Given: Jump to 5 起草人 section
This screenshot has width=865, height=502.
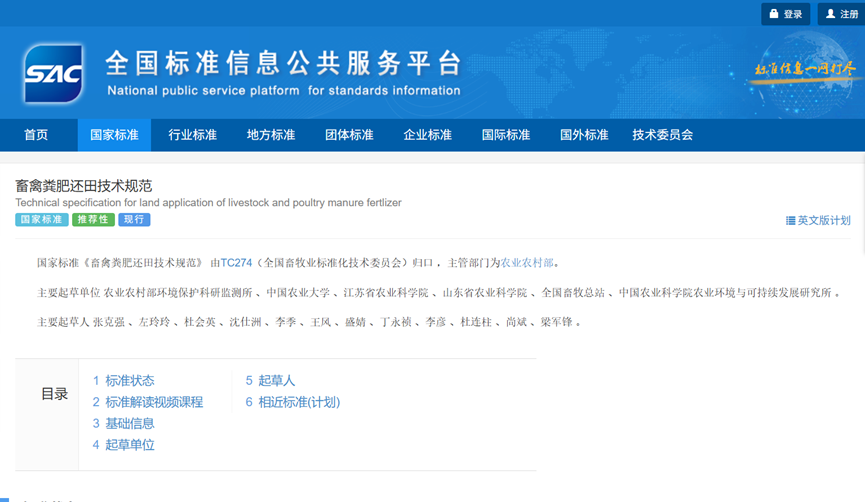Looking at the screenshot, I should point(270,380).
